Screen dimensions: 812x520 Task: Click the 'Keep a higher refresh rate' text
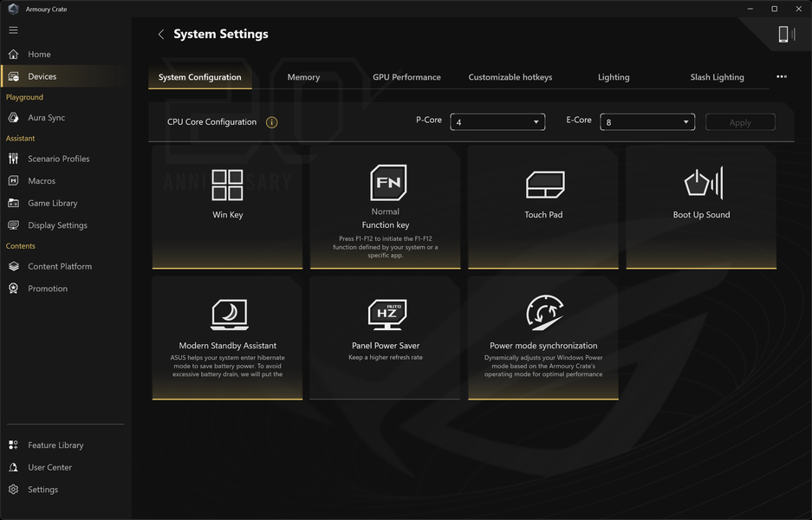click(386, 357)
